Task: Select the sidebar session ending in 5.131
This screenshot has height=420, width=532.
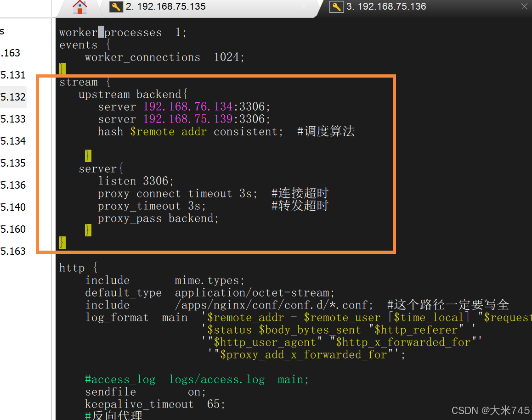Action: click(x=13, y=75)
